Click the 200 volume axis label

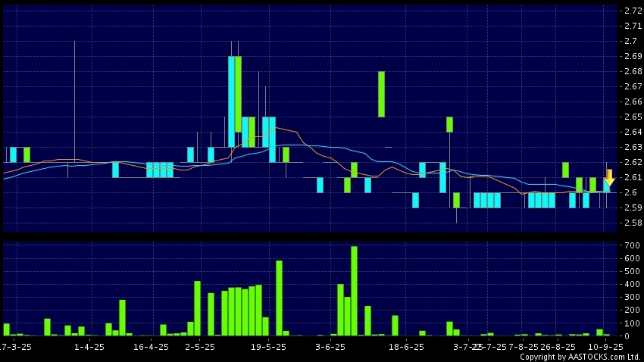(x=632, y=311)
